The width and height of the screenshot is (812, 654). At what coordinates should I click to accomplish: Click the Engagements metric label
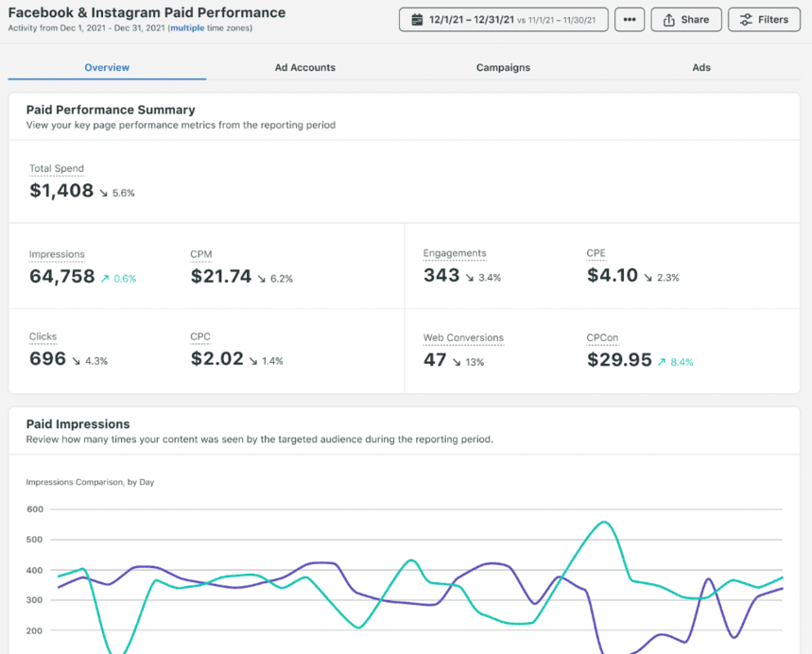pos(455,253)
